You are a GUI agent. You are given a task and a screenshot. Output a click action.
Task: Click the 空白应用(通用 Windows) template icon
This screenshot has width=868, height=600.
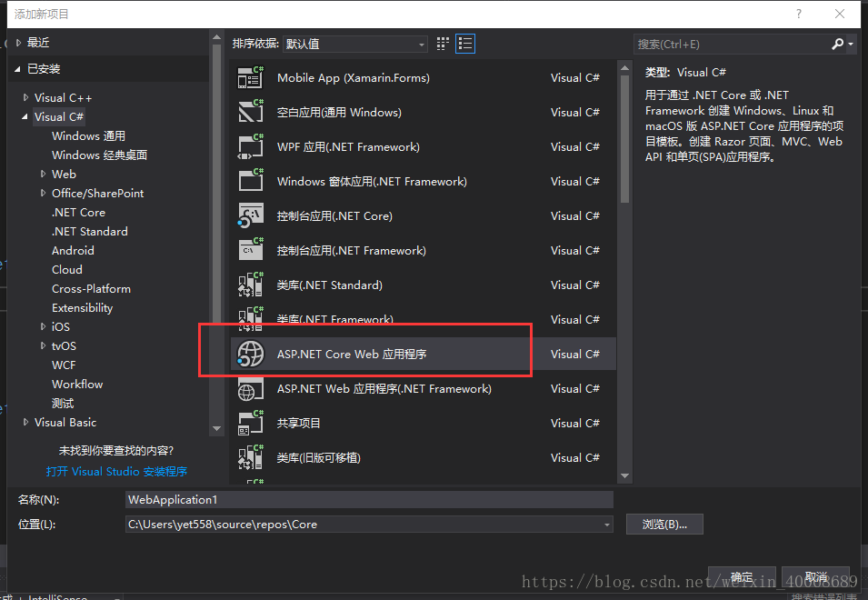250,112
